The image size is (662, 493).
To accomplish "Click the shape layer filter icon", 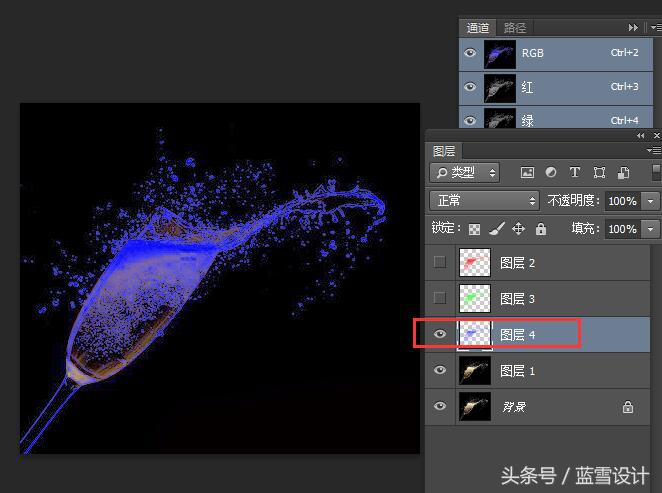I will (599, 173).
